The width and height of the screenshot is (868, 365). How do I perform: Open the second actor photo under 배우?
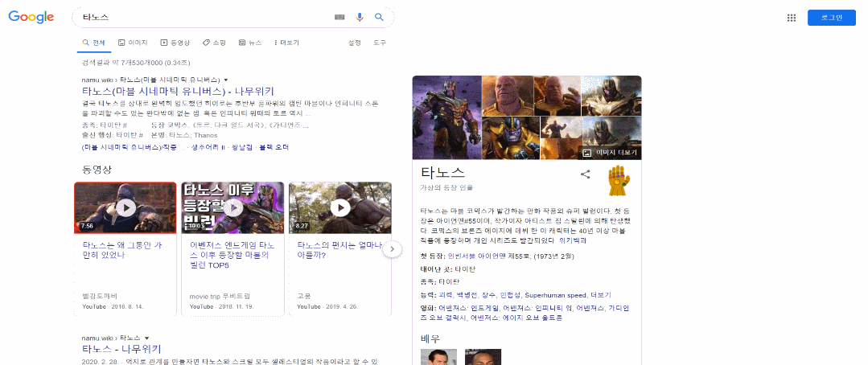pyautogui.click(x=483, y=357)
